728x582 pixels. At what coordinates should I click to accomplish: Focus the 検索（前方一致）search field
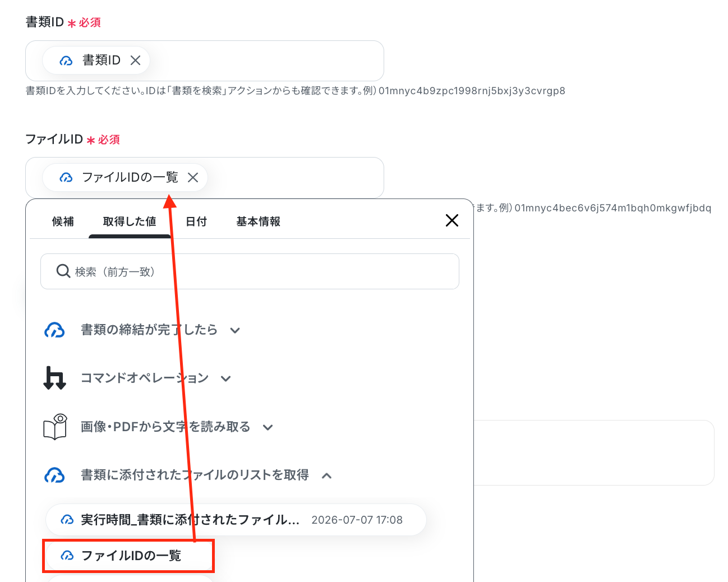(250, 271)
